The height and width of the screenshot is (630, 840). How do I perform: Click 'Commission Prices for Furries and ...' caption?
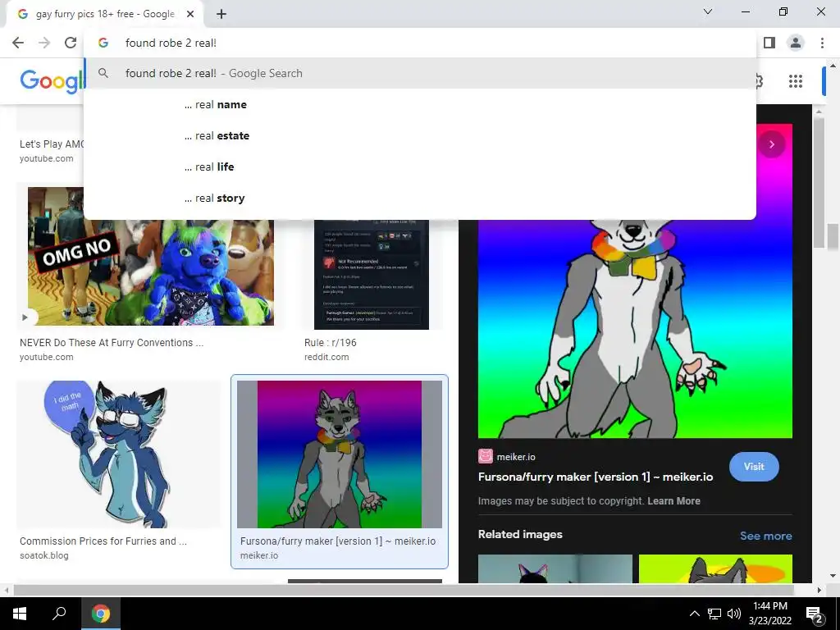pyautogui.click(x=103, y=541)
